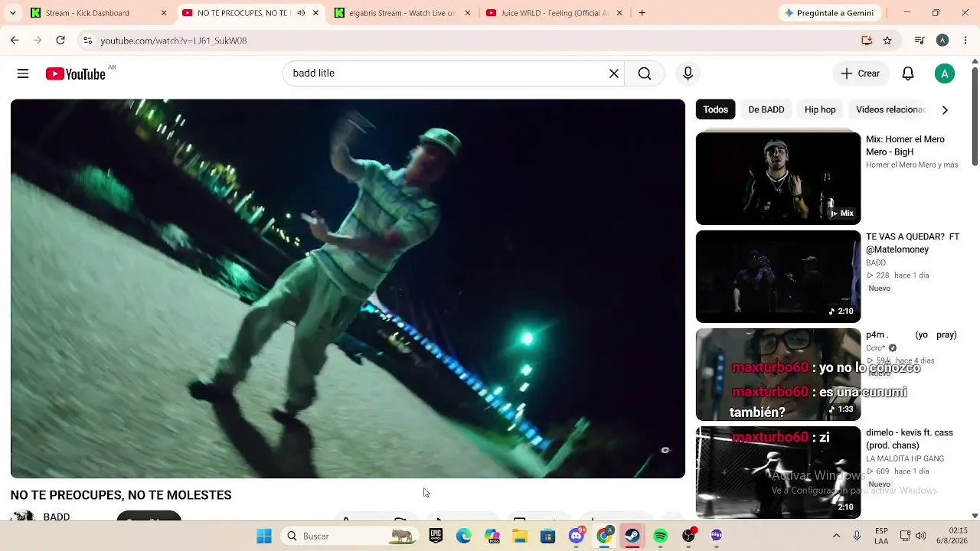Click the Crear button
This screenshot has height=551, width=980.
point(861,73)
